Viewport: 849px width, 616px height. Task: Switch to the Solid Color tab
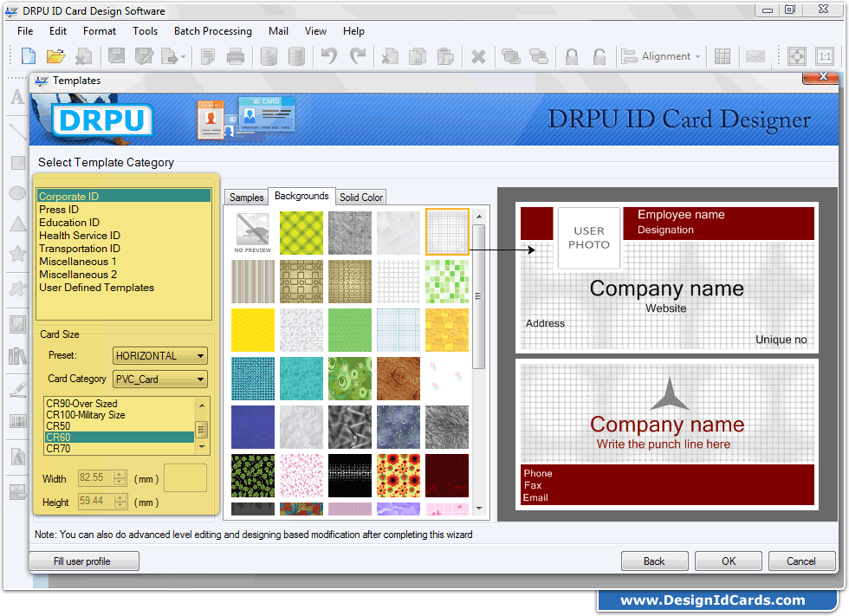click(360, 197)
